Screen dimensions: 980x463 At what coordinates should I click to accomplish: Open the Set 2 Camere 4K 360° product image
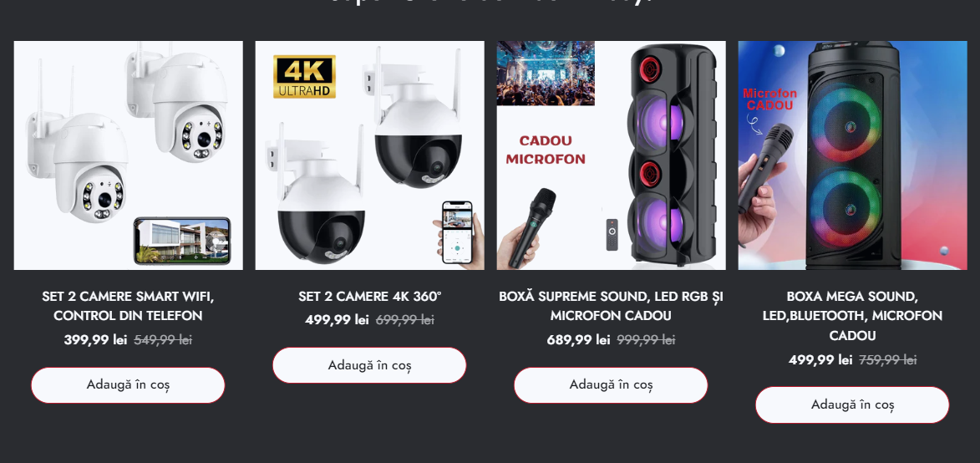(x=369, y=155)
